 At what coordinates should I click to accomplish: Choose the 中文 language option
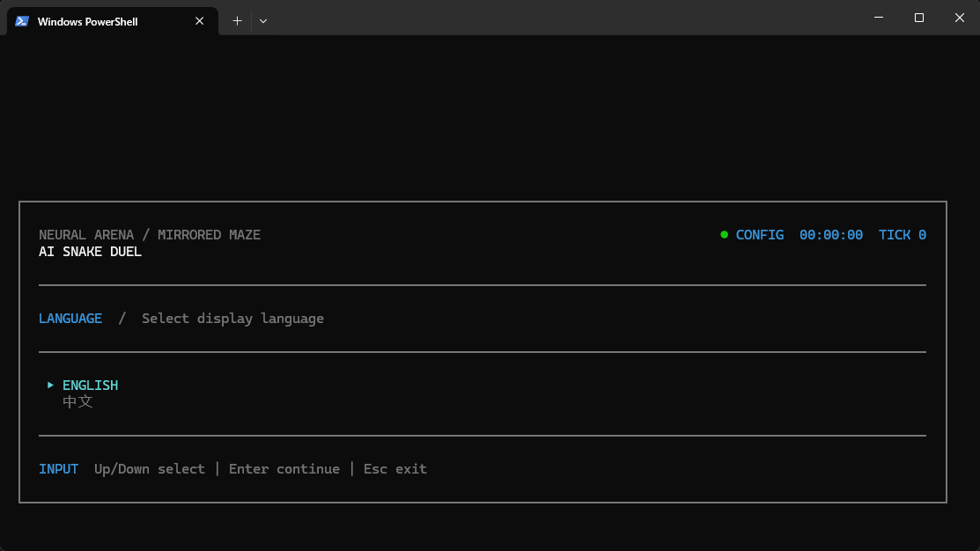click(77, 401)
